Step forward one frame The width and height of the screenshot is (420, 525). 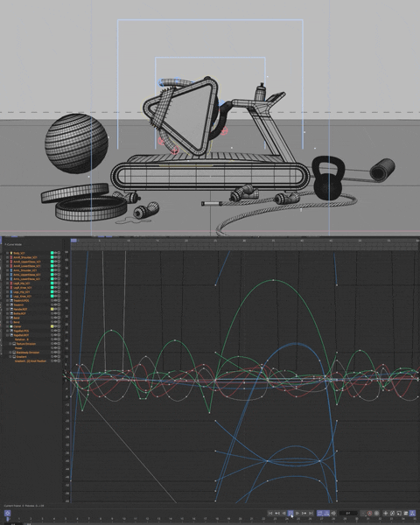297,513
